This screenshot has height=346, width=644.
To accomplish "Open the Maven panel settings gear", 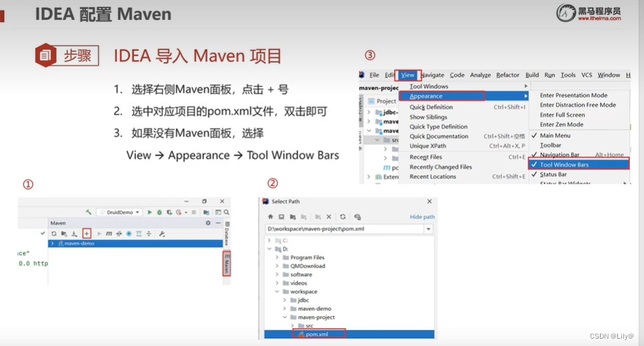I will 208,222.
